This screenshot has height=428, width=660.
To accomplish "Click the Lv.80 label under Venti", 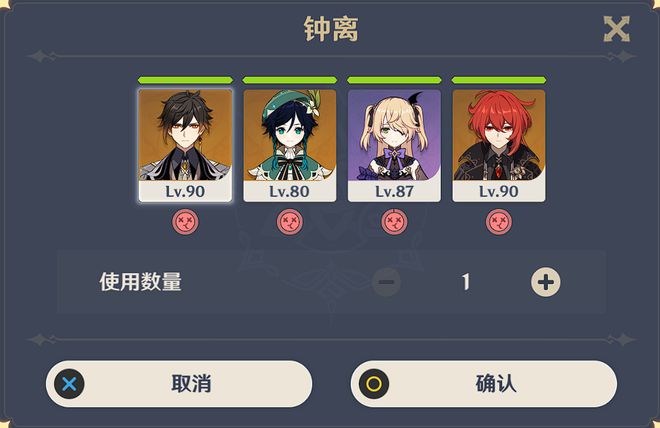I will (x=290, y=191).
